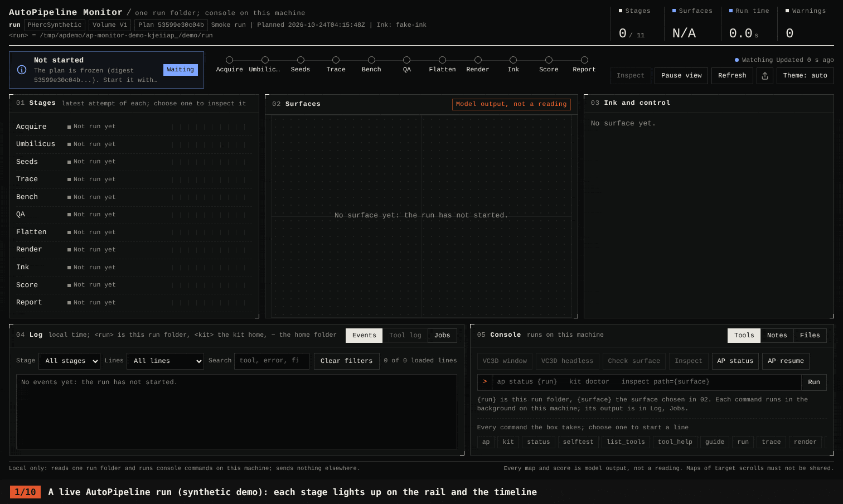The image size is (843, 504).
Task: Click the share/export icon button beside Refresh
Action: point(765,76)
